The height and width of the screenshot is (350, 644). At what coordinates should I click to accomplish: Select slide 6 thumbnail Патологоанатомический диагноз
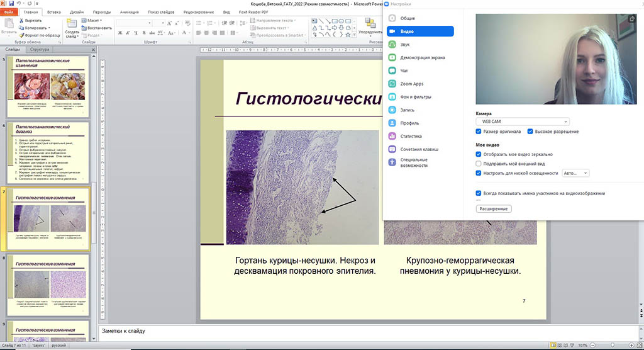[48, 153]
